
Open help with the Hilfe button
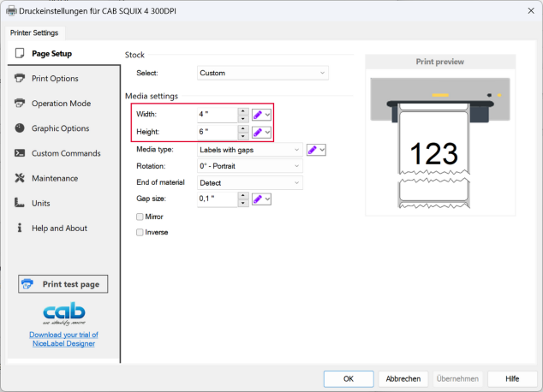(512, 379)
